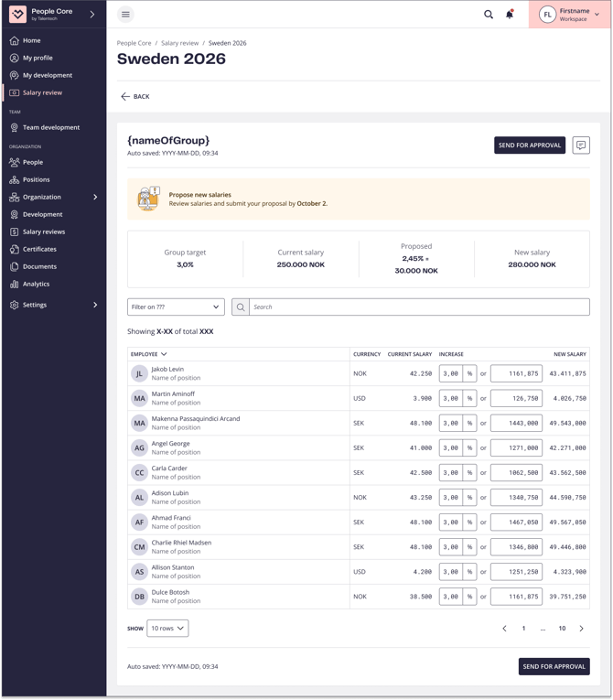
Task: Click Allison Stanton's amount field 1251,250
Action: pos(517,572)
